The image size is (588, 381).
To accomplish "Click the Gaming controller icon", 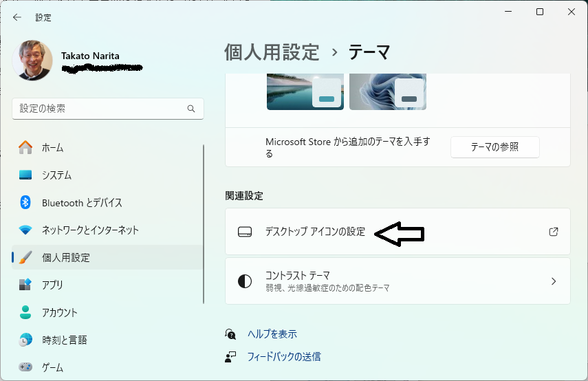I will 25,367.
